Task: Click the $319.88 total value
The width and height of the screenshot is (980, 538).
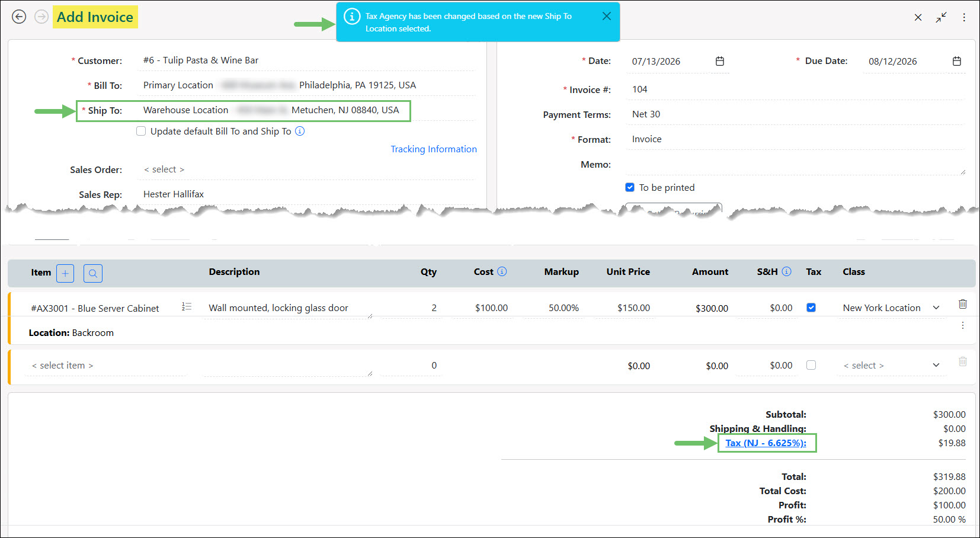Action: click(x=949, y=477)
